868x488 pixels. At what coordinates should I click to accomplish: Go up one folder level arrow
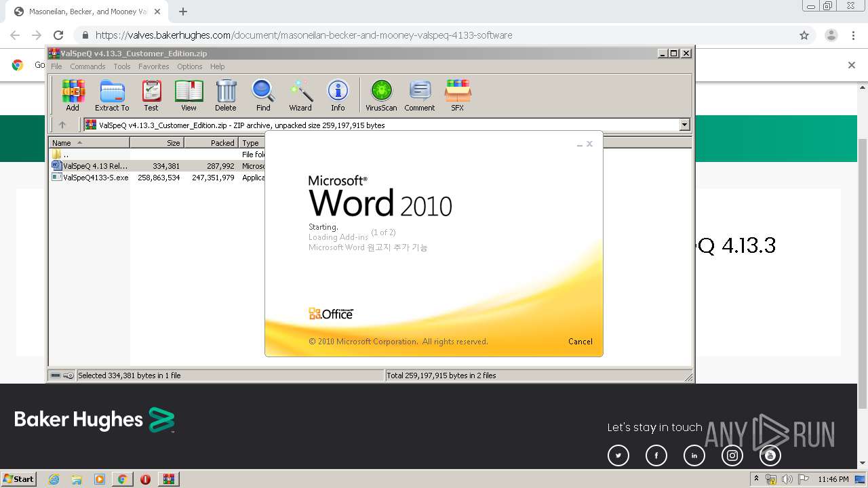(x=62, y=125)
